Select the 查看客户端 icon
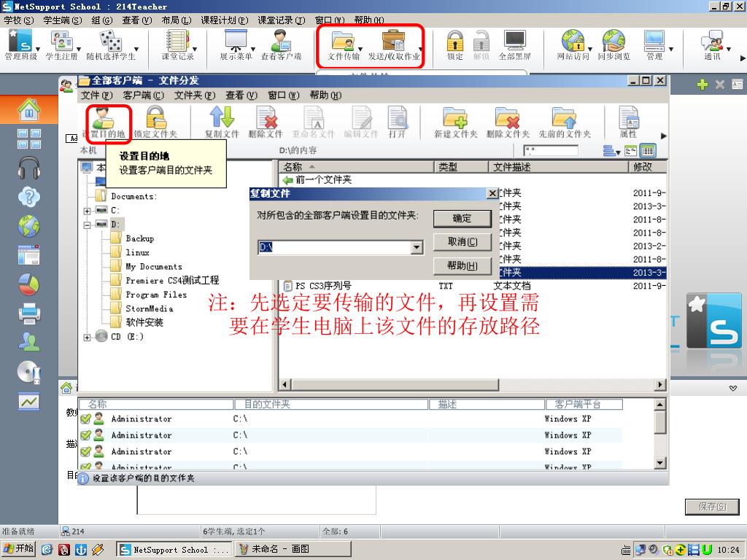747x560 pixels. (x=281, y=44)
